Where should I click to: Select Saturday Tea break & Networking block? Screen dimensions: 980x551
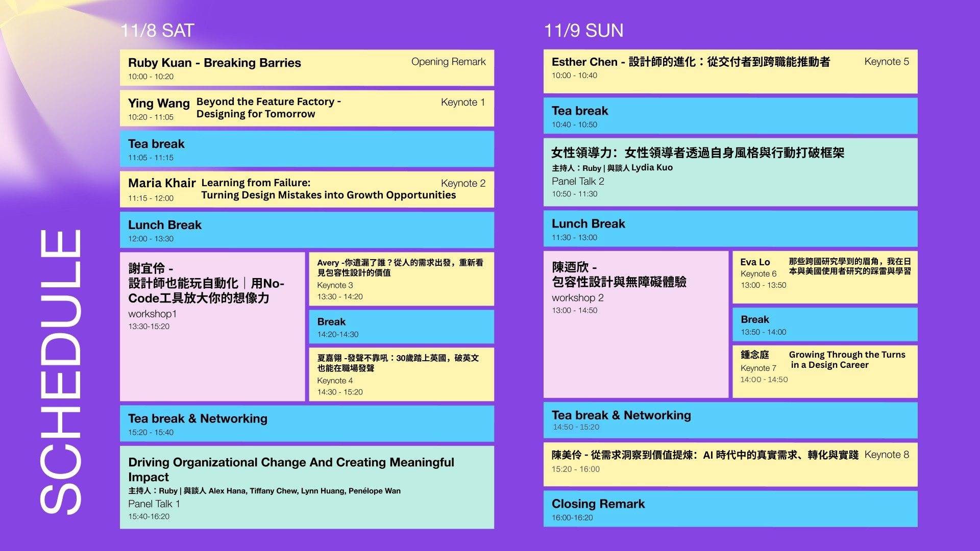307,423
